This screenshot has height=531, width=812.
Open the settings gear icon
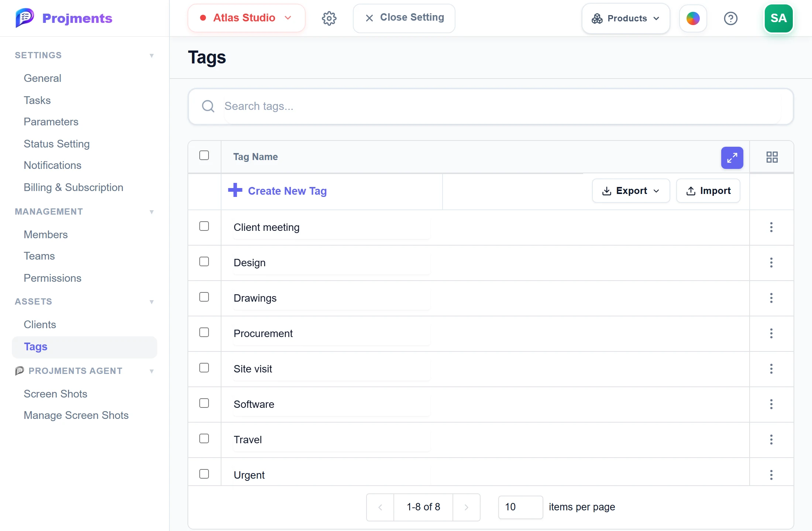[x=329, y=18]
